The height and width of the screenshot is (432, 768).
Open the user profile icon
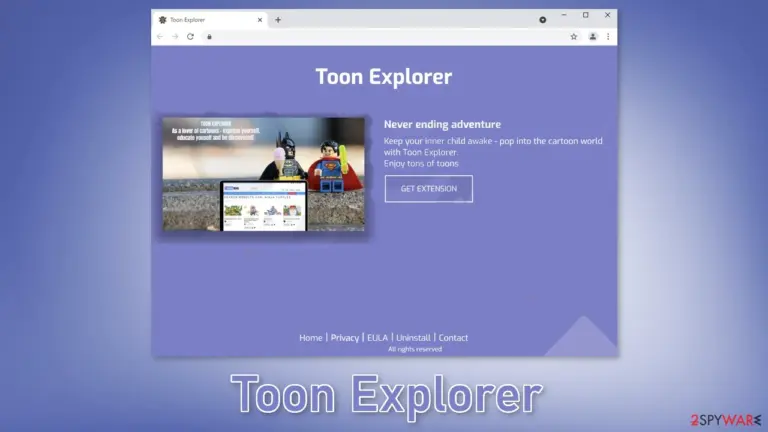(x=593, y=37)
